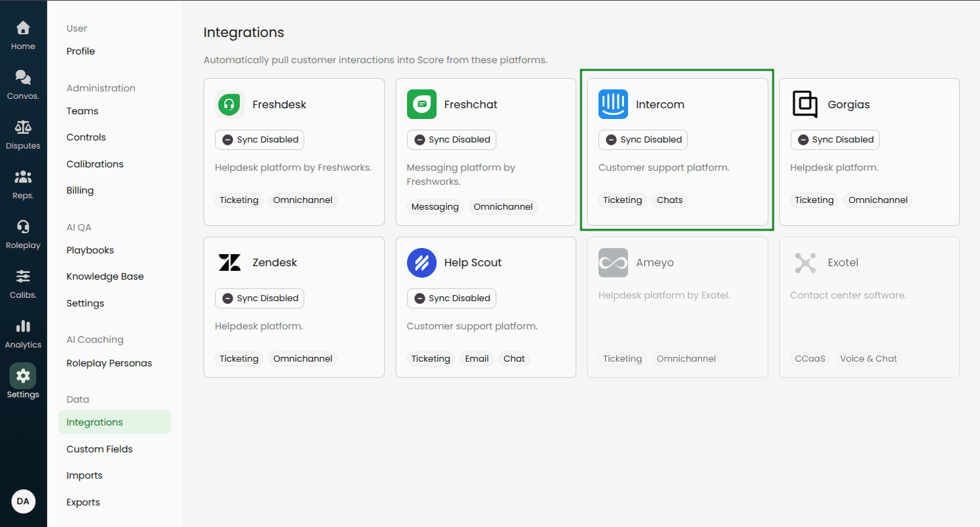The width and height of the screenshot is (980, 527).
Task: Open the Convos. chat bubbles icon
Action: pos(23,77)
